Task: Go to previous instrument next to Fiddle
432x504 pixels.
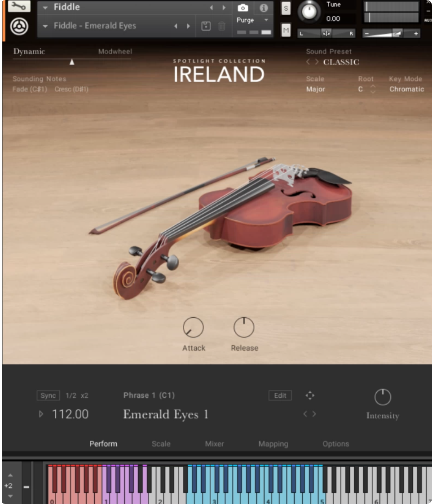Action: point(211,7)
